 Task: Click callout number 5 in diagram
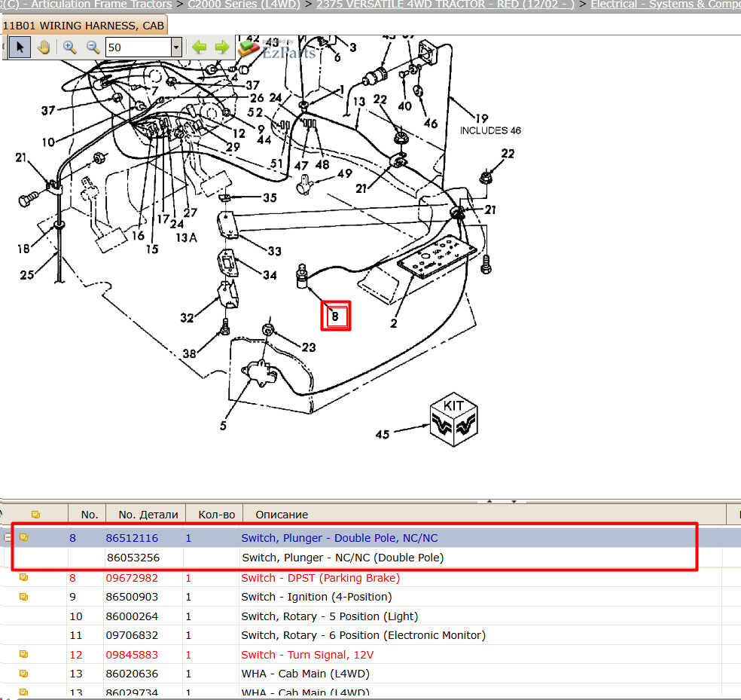pyautogui.click(x=223, y=426)
